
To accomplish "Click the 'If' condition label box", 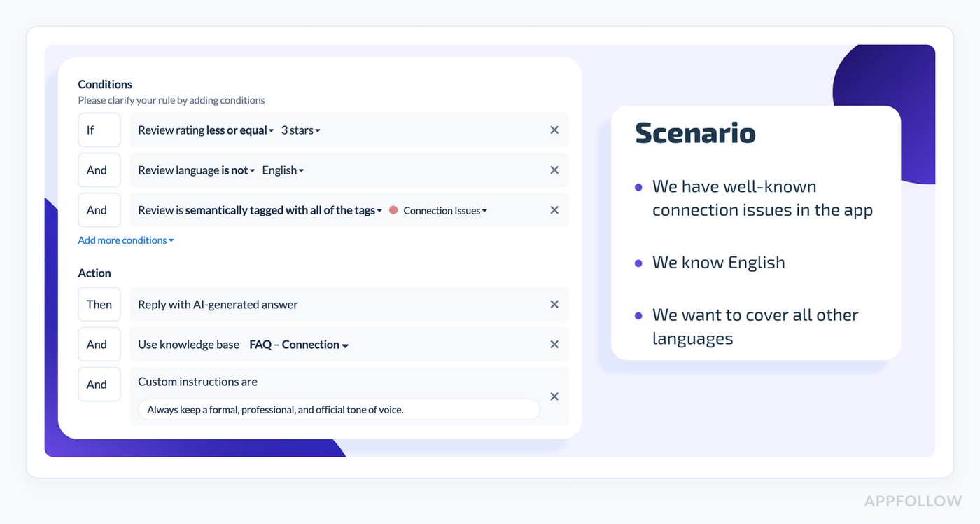I will click(x=99, y=130).
